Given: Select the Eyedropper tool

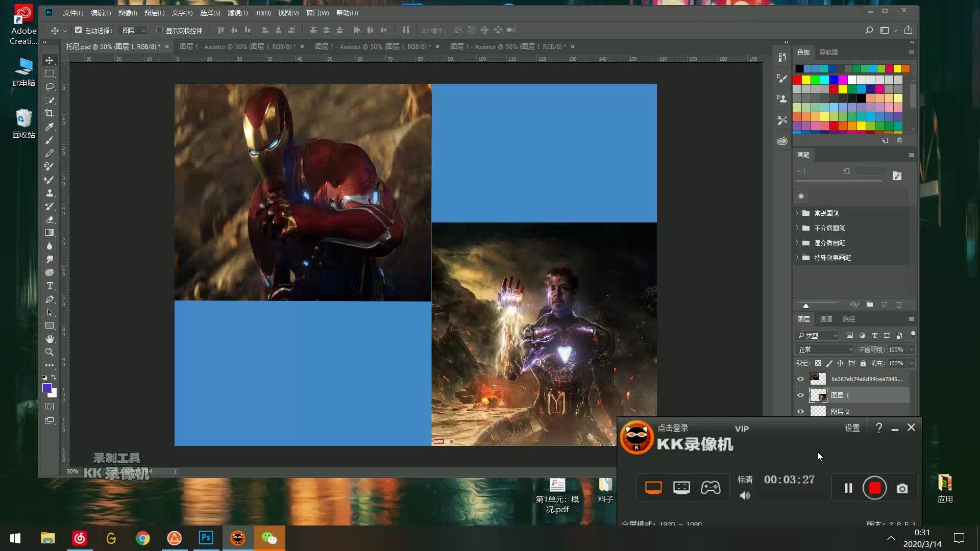Looking at the screenshot, I should [x=50, y=127].
